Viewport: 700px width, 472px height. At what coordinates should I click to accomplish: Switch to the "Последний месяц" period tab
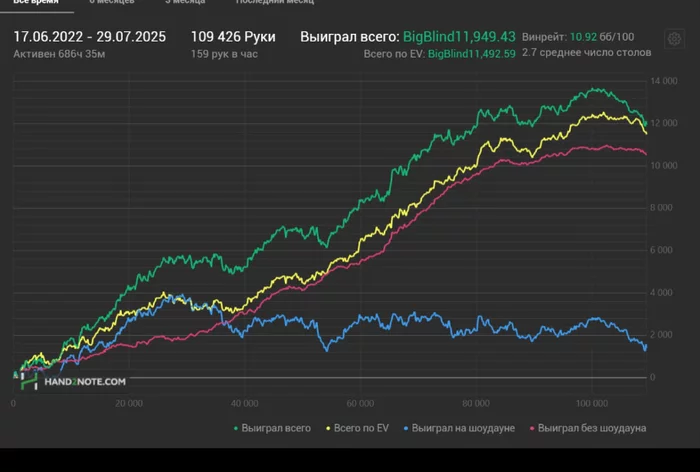pos(275,2)
